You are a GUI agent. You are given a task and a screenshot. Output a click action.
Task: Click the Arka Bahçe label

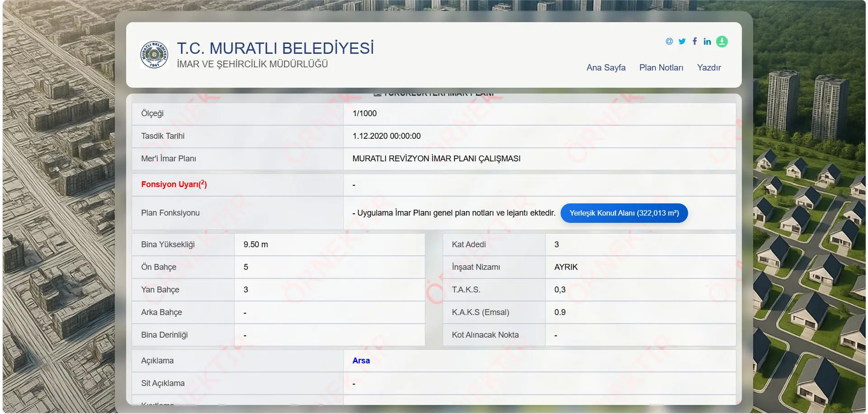point(161,312)
